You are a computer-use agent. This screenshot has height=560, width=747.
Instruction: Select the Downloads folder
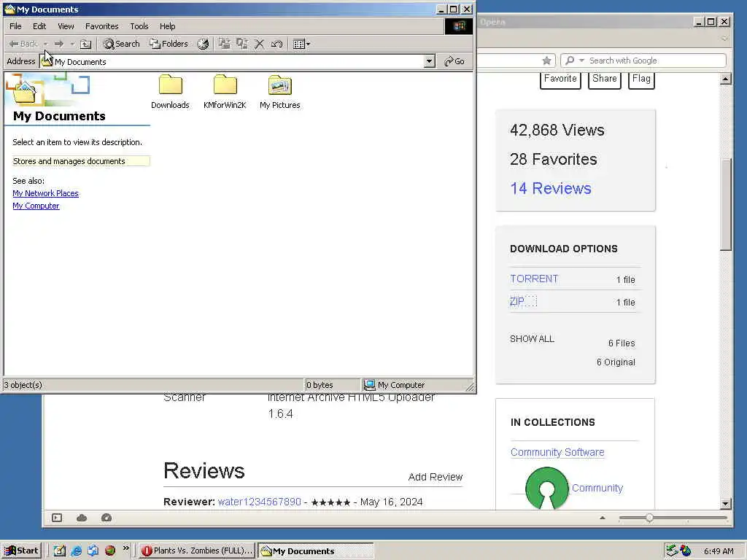[170, 93]
